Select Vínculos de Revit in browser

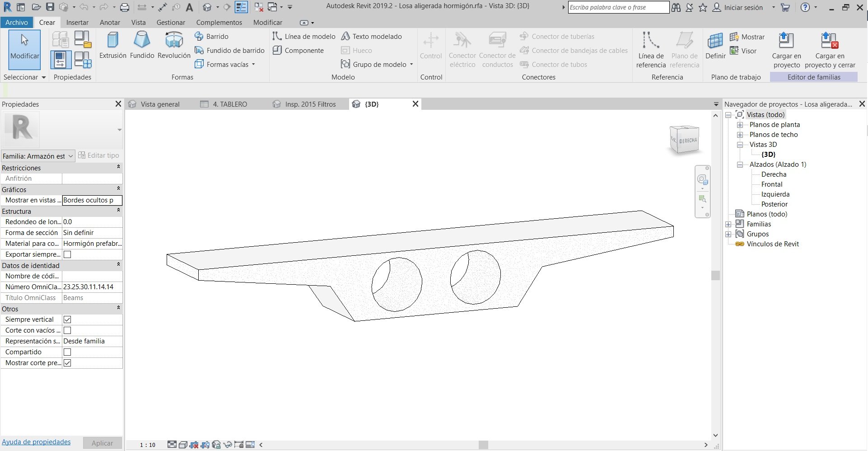click(772, 244)
